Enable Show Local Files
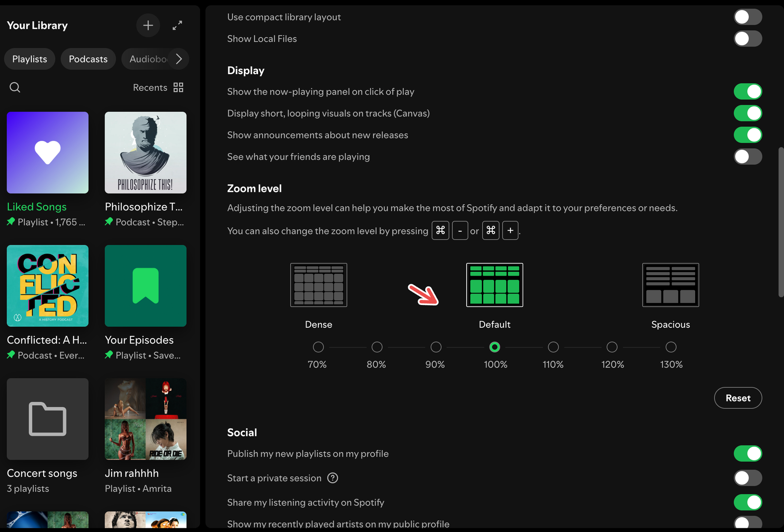This screenshot has width=784, height=532. coord(747,38)
